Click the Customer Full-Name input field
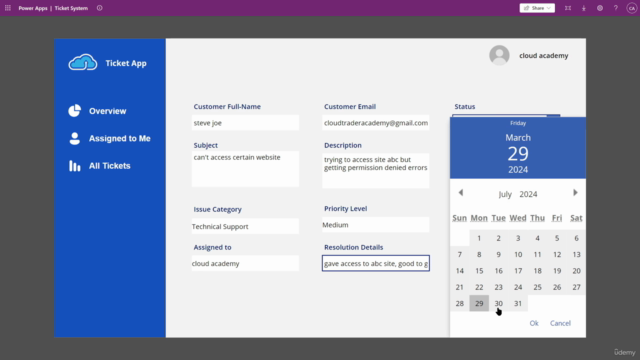640x360 pixels. tap(245, 123)
